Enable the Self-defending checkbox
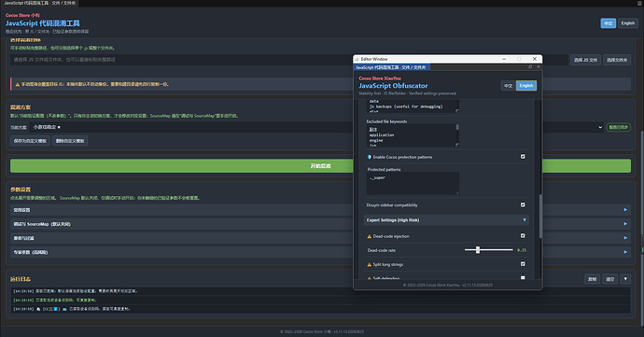Image resolution: width=644 pixels, height=337 pixels. [x=523, y=278]
